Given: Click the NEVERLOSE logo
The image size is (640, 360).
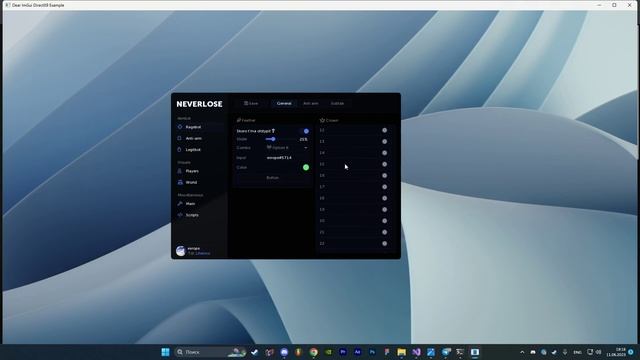Looking at the screenshot, I should click(200, 104).
